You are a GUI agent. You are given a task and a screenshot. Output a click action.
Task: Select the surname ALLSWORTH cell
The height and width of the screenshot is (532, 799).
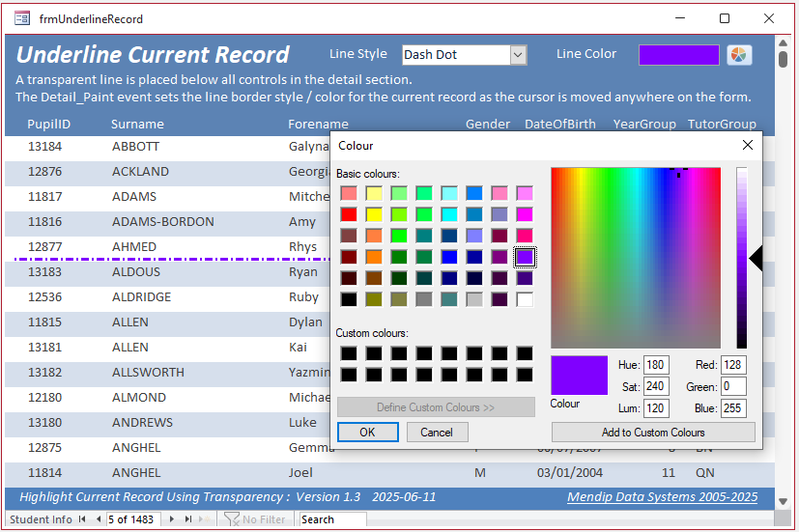pyautogui.click(x=148, y=372)
